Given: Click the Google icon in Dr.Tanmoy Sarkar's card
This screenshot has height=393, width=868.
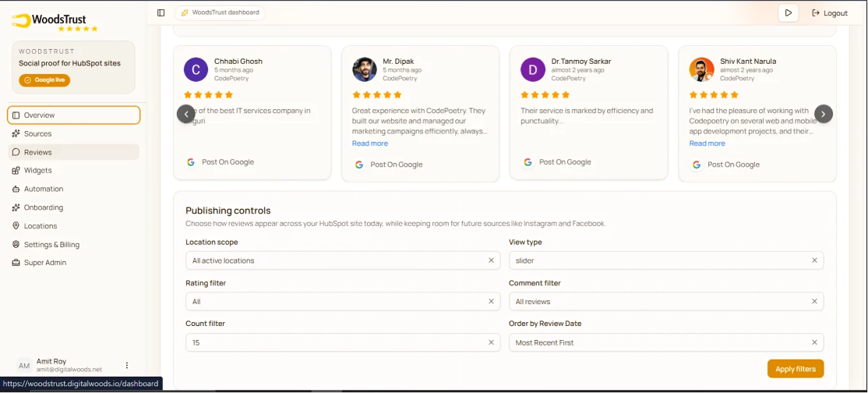Looking at the screenshot, I should (528, 162).
